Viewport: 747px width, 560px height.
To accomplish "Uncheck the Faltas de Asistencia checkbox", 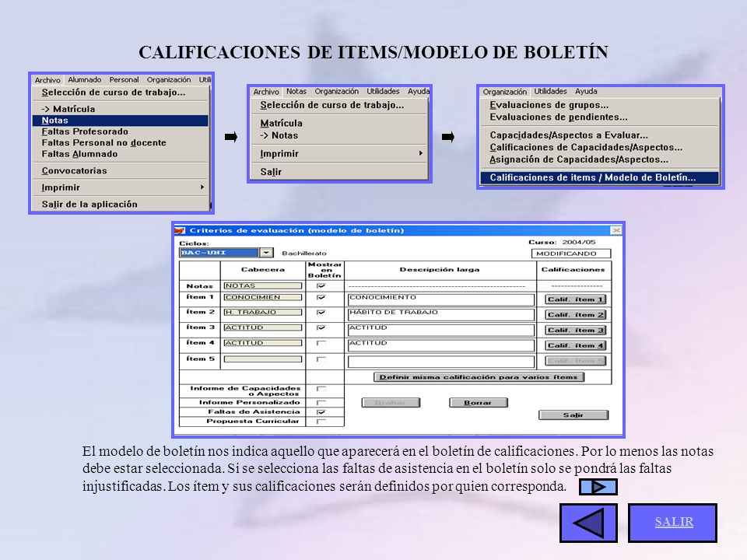I will (321, 412).
